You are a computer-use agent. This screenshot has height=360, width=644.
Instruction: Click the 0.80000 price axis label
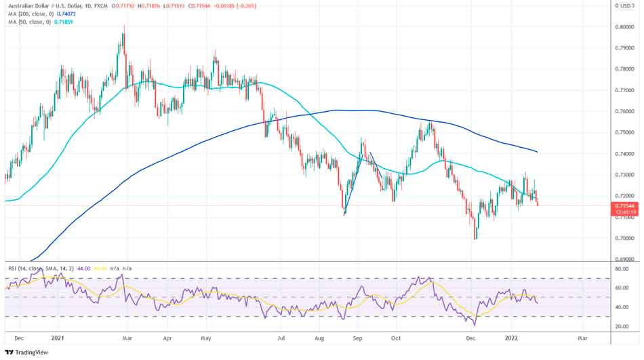point(624,27)
